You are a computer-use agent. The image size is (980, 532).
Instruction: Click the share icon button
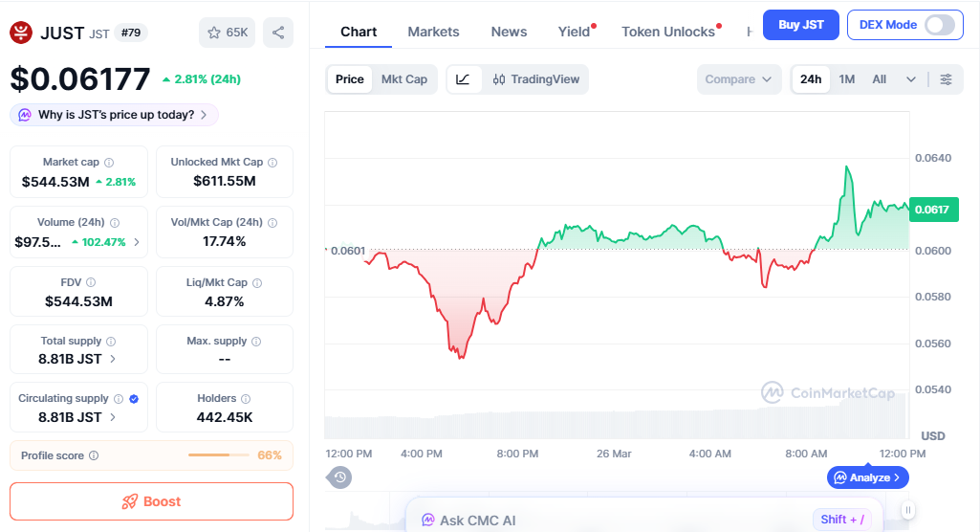tap(278, 33)
